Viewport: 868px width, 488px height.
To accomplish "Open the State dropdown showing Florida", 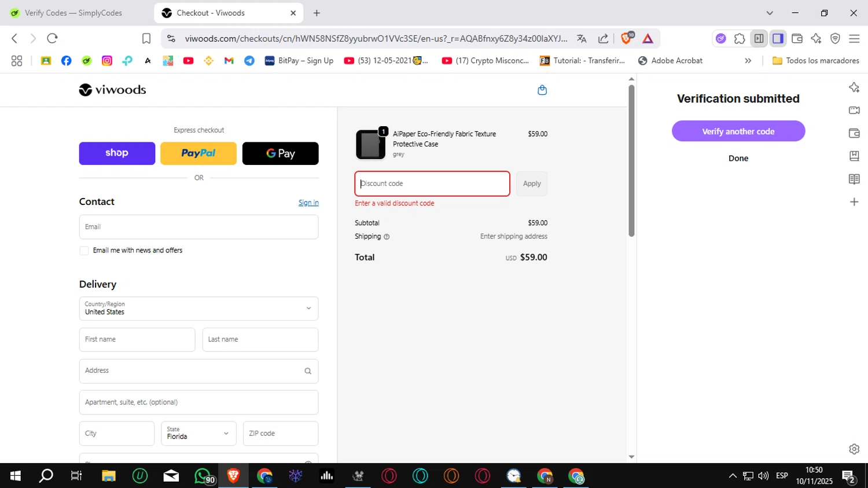I will tap(198, 434).
